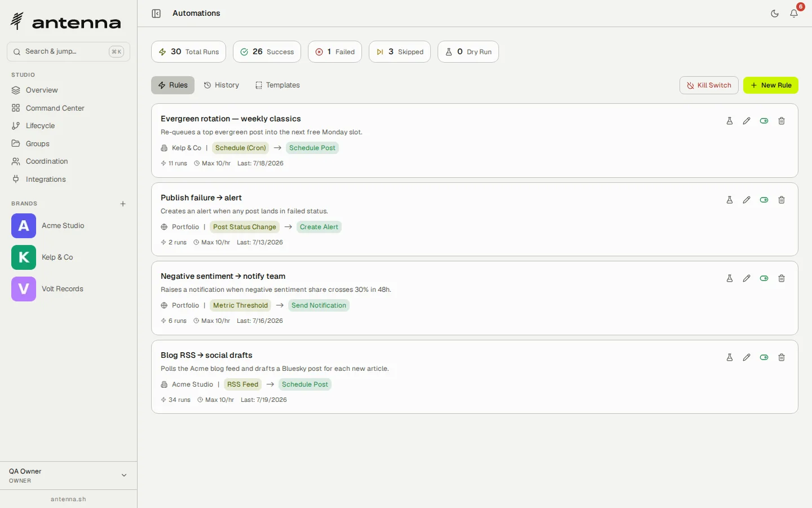Viewport: 812px width, 508px height.
Task: Dry-run the Negative sentiment rule flask icon
Action: point(730,278)
